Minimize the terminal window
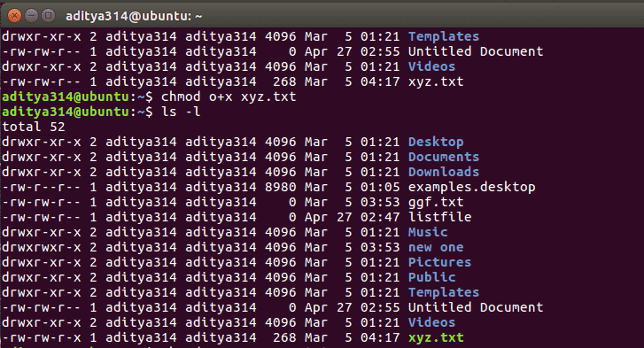This screenshot has width=644, height=348. [32, 16]
